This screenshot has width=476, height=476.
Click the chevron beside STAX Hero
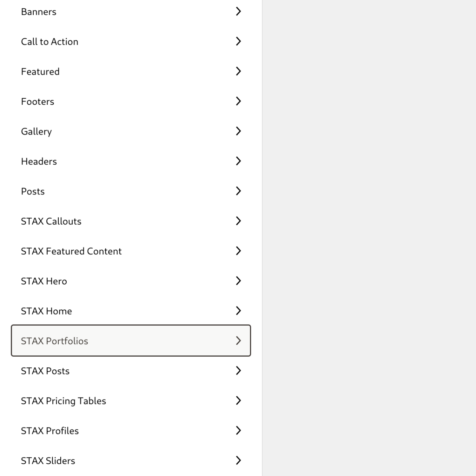point(238,281)
